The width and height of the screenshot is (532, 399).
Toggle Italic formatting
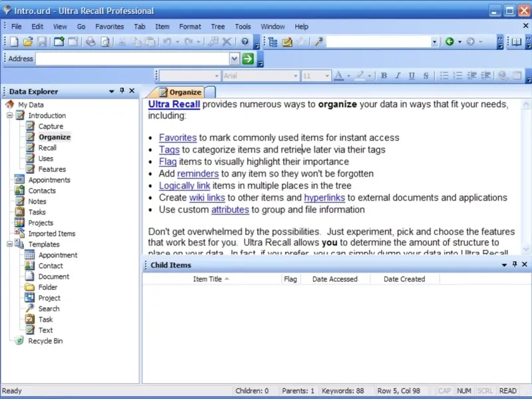pyautogui.click(x=398, y=76)
